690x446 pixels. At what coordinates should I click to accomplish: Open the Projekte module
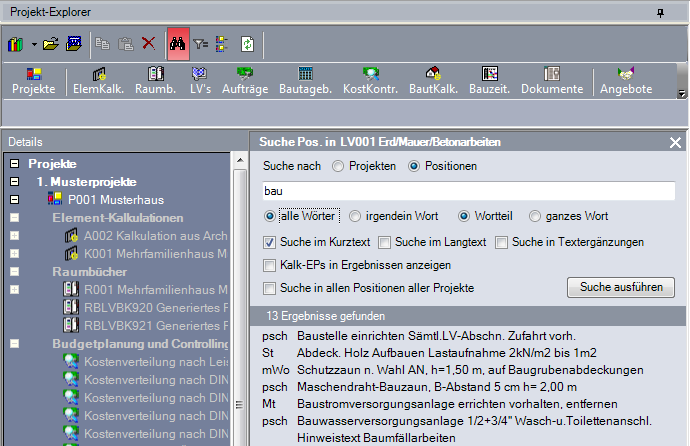tap(33, 80)
